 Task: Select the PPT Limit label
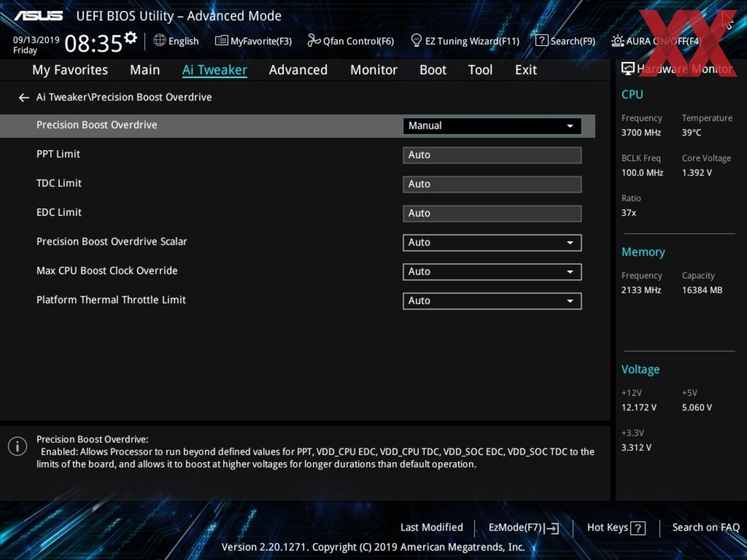[x=58, y=154]
